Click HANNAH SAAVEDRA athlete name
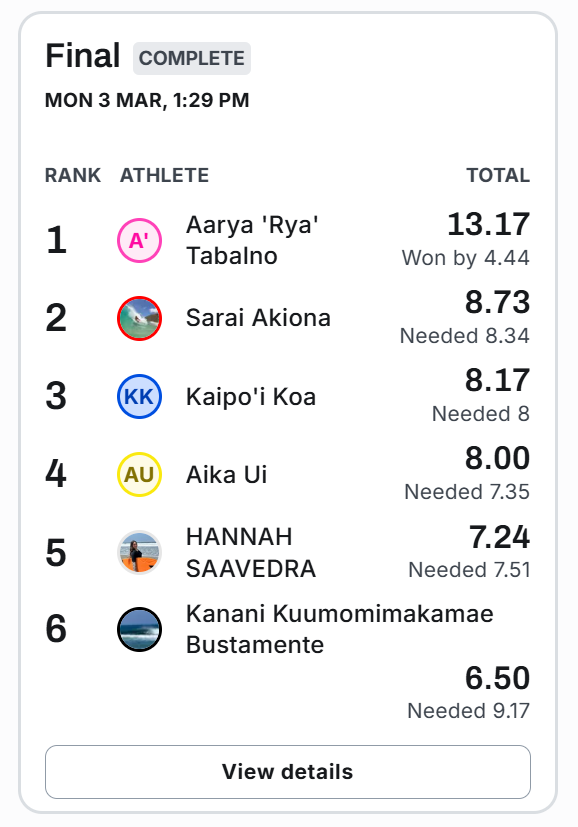 [x=251, y=553]
